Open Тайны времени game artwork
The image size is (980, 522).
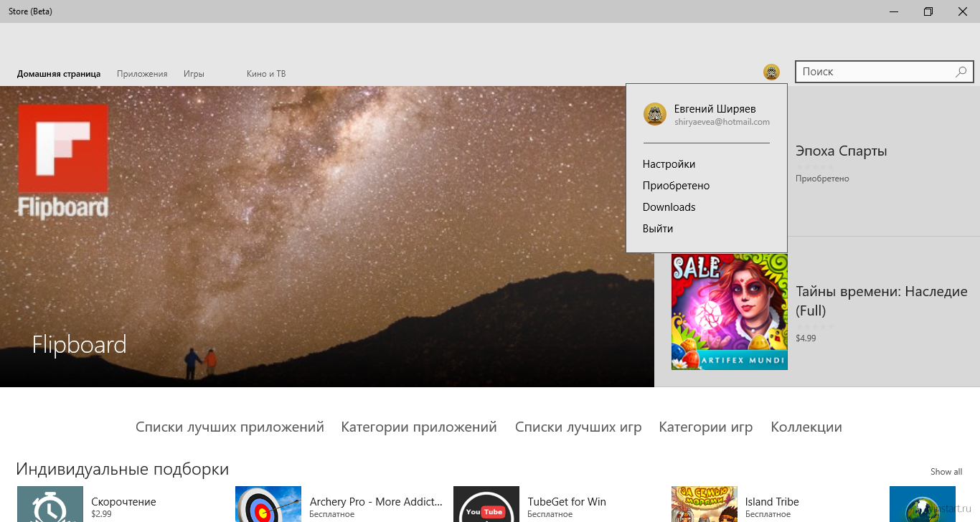click(730, 312)
